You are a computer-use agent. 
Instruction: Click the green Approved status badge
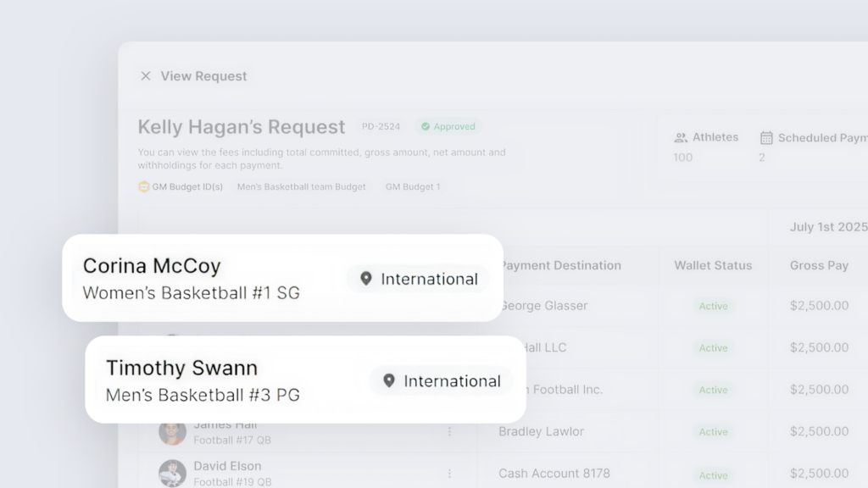click(x=448, y=127)
